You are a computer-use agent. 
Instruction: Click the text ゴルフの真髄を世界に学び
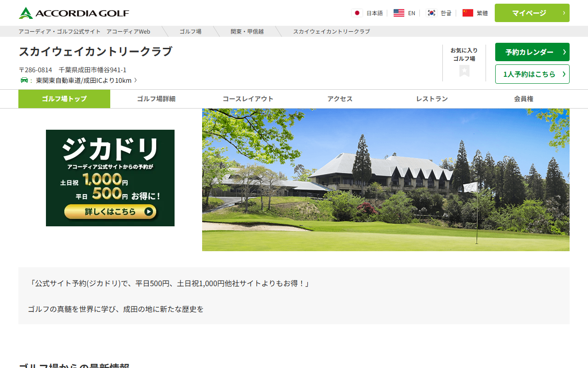(x=72, y=309)
